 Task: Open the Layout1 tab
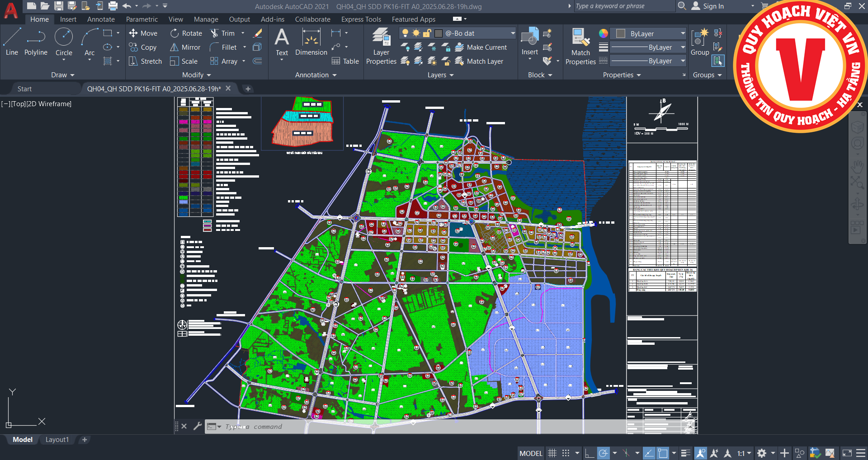tap(57, 440)
